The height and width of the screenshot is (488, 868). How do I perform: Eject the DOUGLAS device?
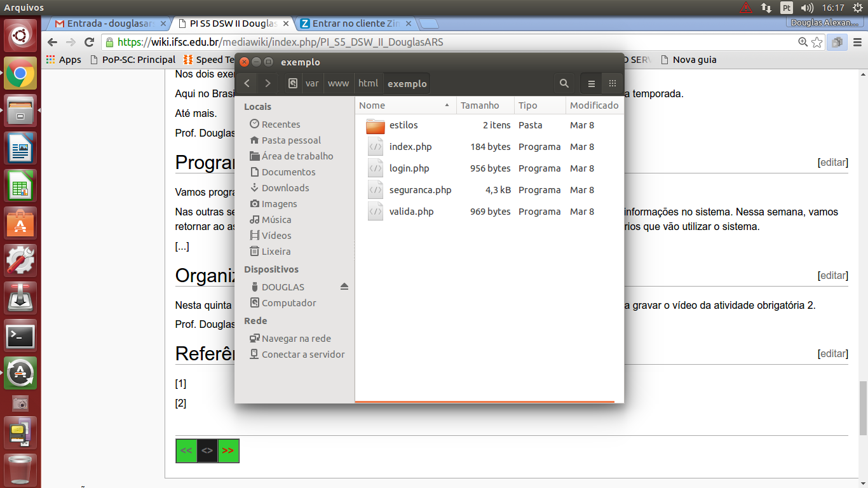tap(344, 287)
